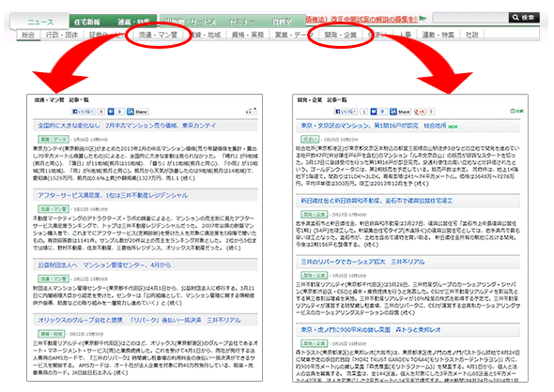Click Facebook いいね in 流通・マン管 panel

(x=84, y=112)
